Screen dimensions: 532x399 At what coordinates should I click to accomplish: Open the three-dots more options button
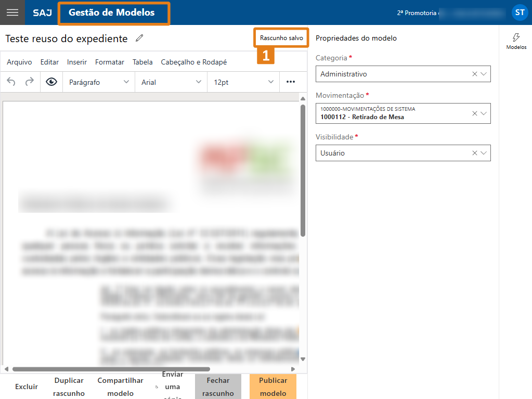click(x=291, y=82)
